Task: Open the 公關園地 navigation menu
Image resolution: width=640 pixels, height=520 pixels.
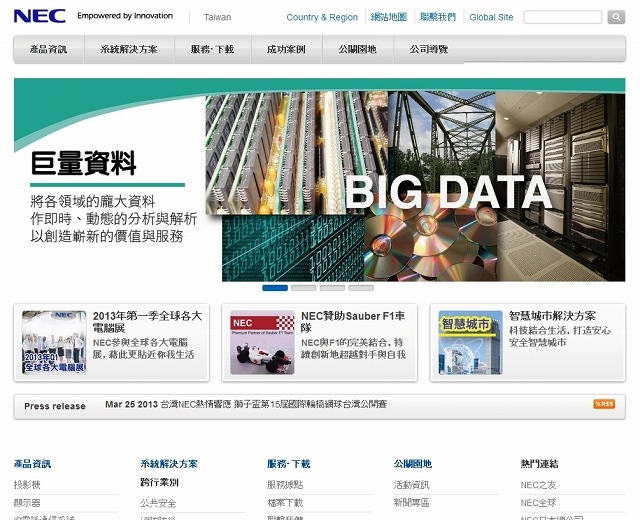Action: tap(357, 49)
